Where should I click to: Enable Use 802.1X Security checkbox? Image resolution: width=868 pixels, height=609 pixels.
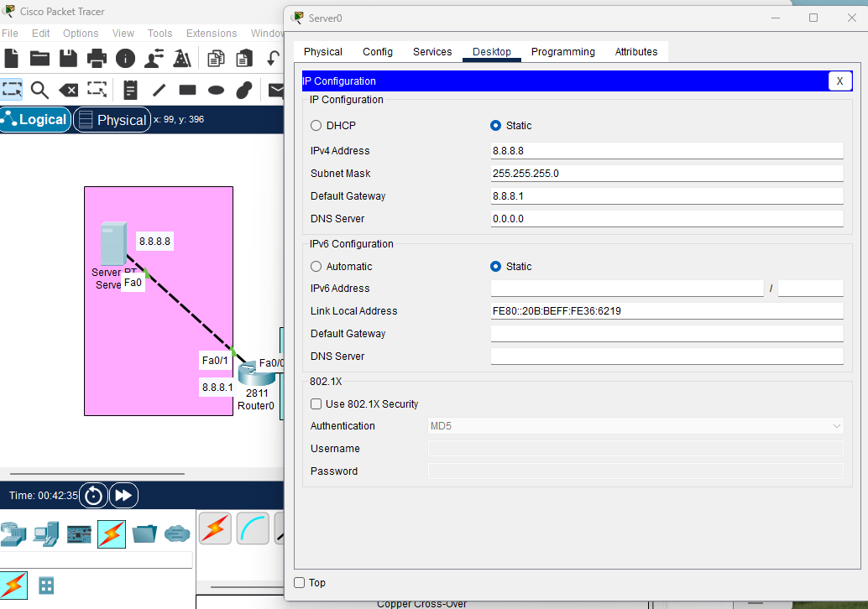(x=316, y=403)
